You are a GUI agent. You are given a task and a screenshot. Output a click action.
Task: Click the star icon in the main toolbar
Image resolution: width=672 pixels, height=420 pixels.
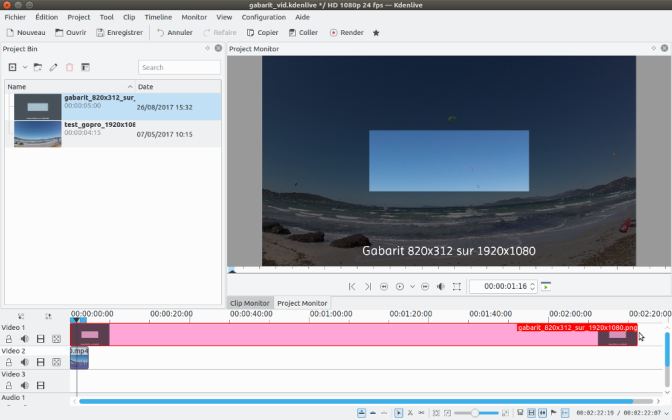(376, 33)
